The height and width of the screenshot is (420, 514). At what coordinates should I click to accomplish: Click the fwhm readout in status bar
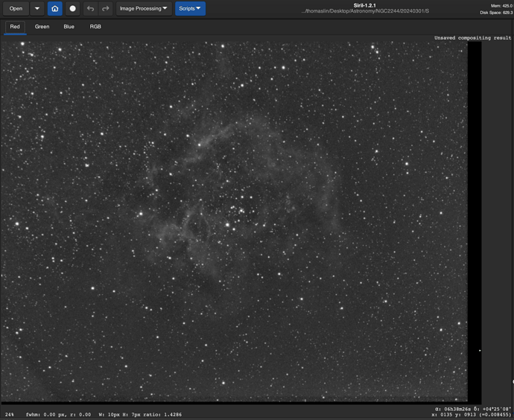tap(58, 414)
